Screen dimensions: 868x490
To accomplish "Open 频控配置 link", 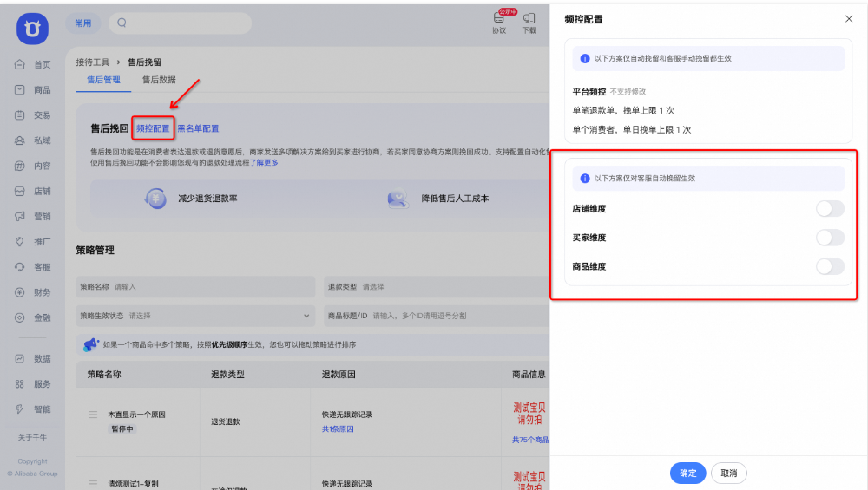I will tap(153, 128).
